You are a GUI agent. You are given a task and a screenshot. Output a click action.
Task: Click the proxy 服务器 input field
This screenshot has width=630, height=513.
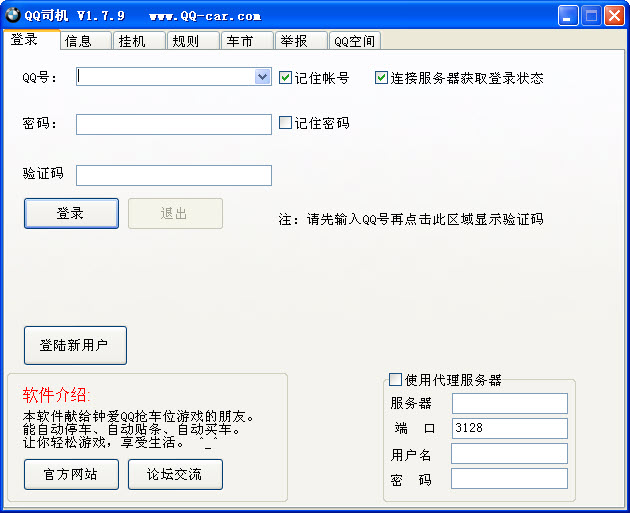509,403
